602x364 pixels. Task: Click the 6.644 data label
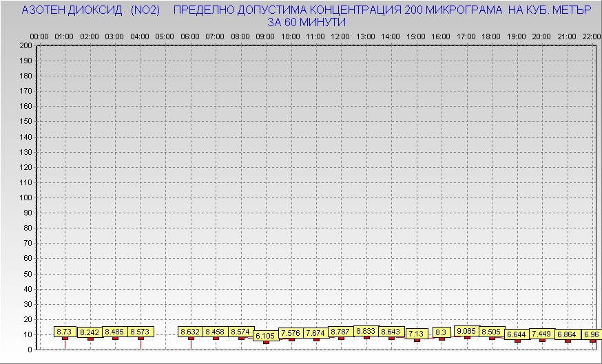point(517,334)
